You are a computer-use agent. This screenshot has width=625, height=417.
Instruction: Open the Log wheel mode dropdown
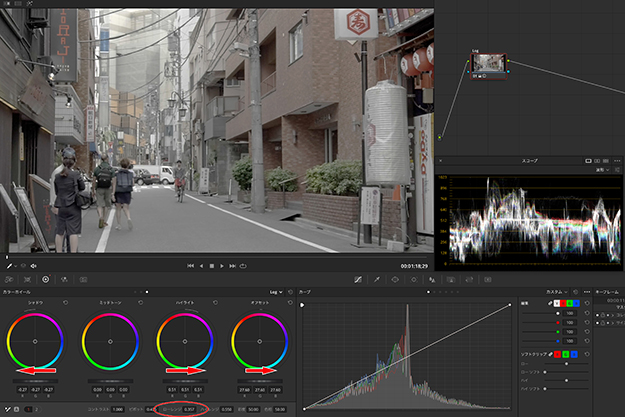click(277, 292)
